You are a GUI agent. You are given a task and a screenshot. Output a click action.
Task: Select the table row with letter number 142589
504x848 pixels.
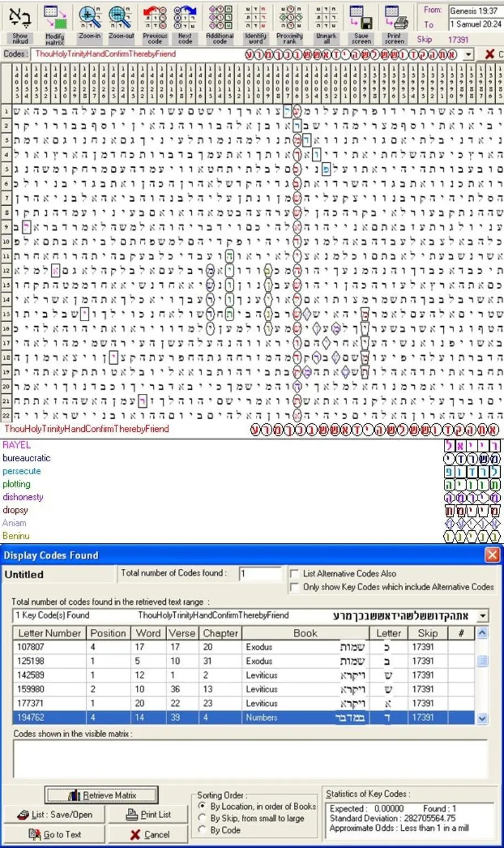(244, 675)
